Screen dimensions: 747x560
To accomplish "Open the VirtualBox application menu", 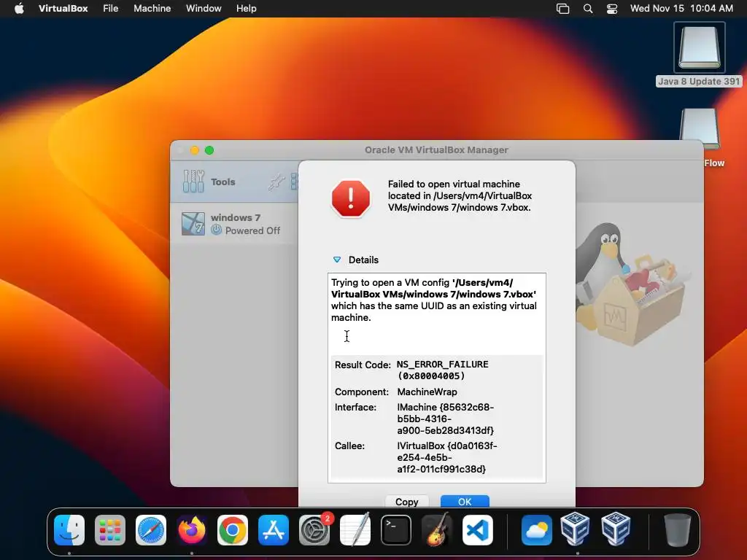I will (63, 9).
